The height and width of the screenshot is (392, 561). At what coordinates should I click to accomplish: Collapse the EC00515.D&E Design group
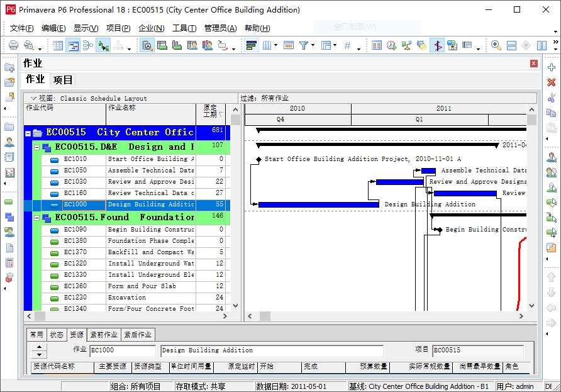click(36, 147)
